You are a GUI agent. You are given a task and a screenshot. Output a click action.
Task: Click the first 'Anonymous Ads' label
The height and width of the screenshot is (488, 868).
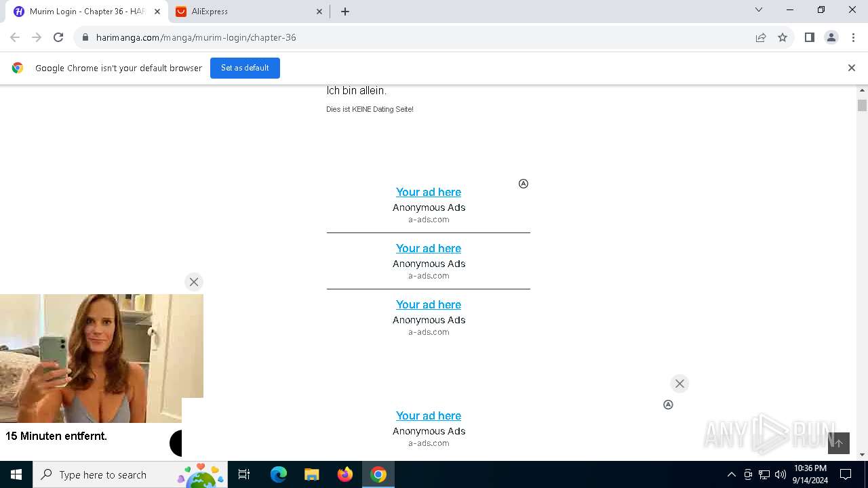tap(429, 207)
